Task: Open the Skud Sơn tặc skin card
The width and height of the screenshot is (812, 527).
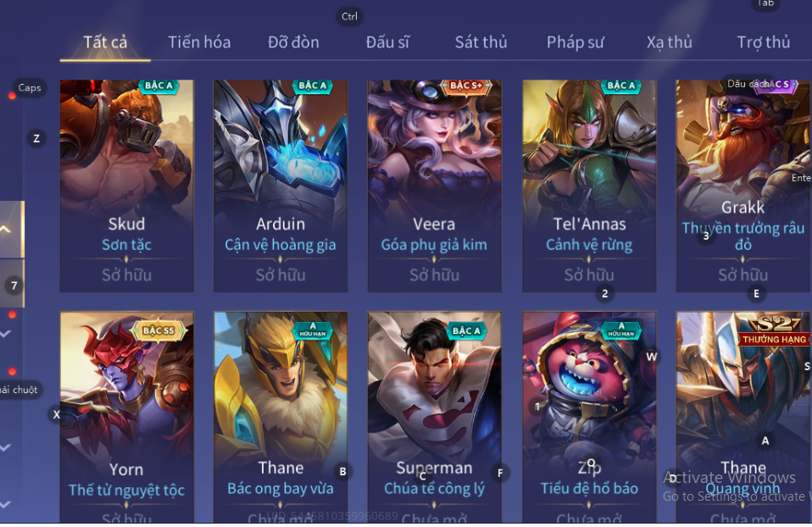Action: pos(127,186)
